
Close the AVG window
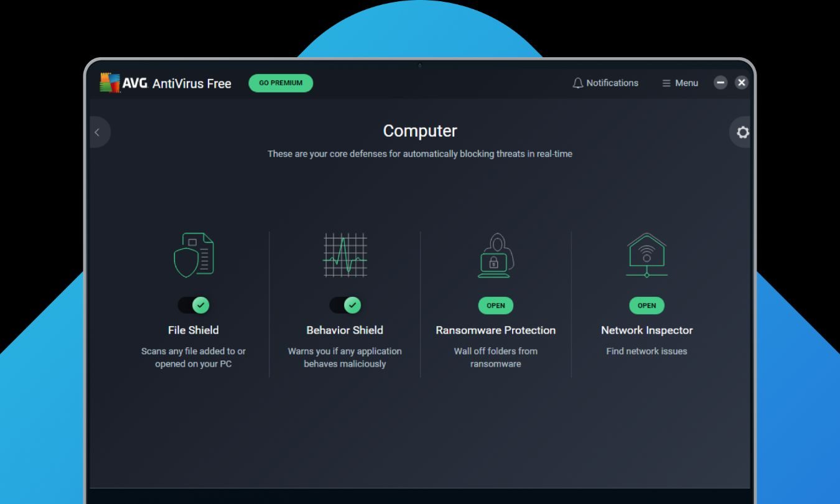click(741, 82)
